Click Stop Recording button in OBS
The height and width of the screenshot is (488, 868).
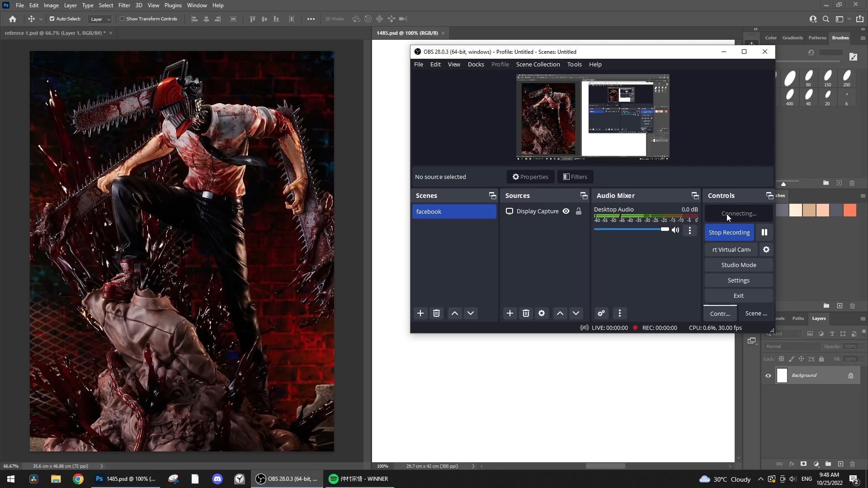(729, 232)
